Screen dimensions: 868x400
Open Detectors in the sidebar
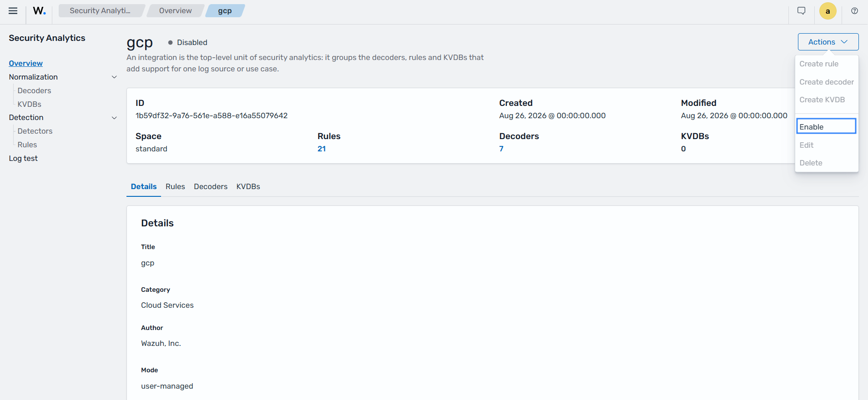tap(35, 131)
